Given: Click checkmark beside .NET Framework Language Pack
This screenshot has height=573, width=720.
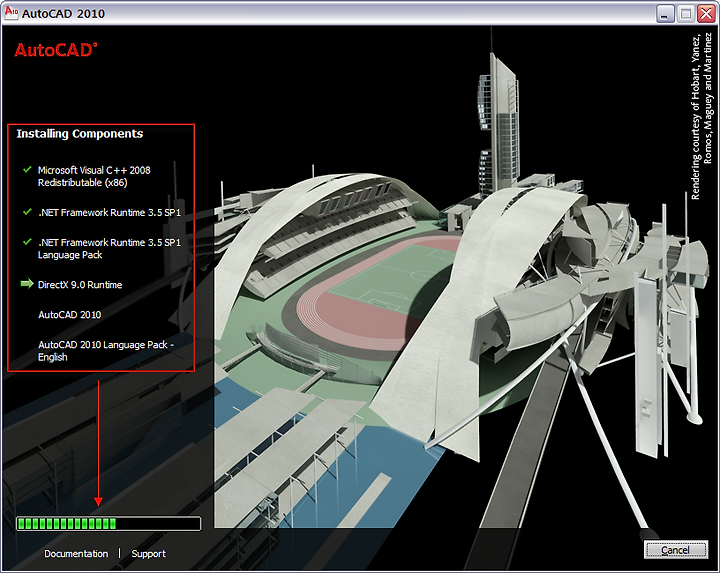Looking at the screenshot, I should pyautogui.click(x=27, y=242).
